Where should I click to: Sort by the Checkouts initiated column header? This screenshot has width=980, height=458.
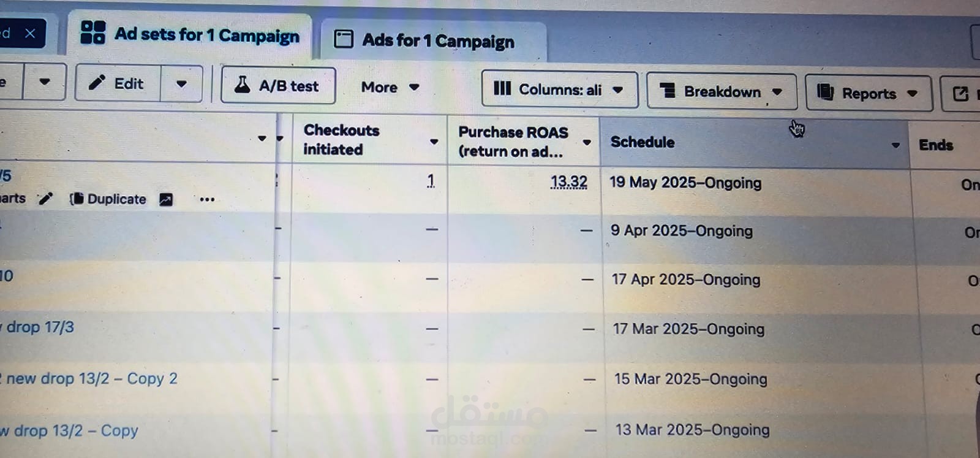pyautogui.click(x=342, y=140)
